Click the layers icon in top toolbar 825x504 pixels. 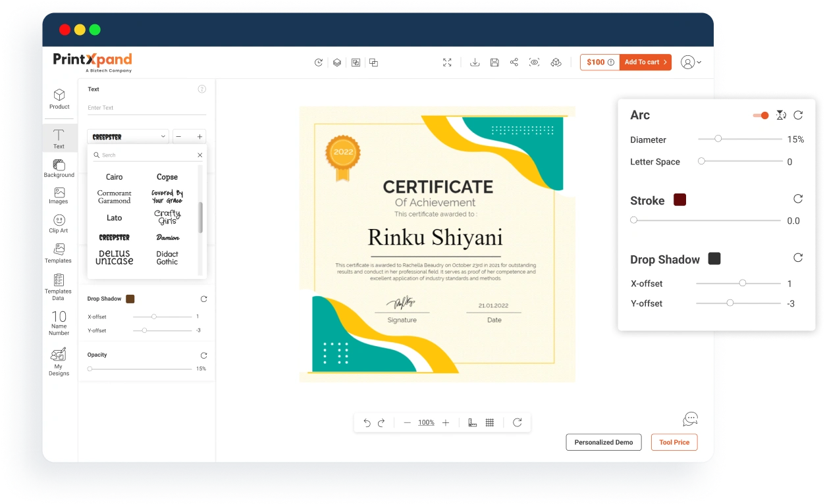[x=337, y=63]
